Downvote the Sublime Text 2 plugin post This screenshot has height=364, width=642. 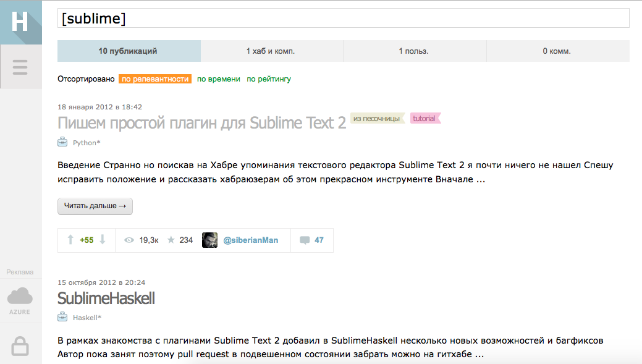point(103,240)
